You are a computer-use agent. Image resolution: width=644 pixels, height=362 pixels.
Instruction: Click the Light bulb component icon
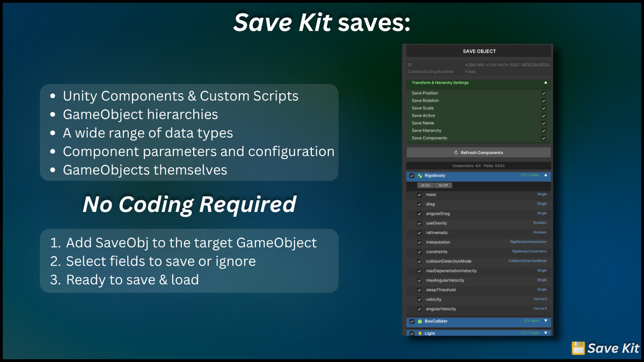[420, 333]
